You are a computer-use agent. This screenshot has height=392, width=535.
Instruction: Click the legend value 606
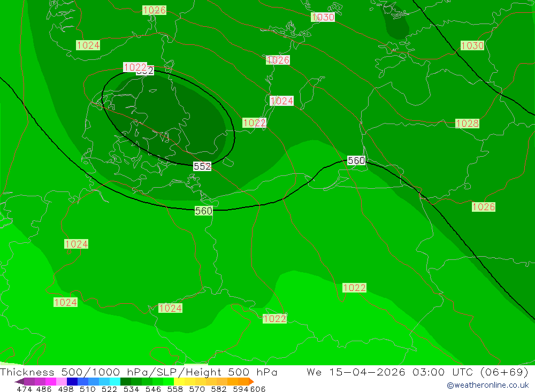pos(258,389)
